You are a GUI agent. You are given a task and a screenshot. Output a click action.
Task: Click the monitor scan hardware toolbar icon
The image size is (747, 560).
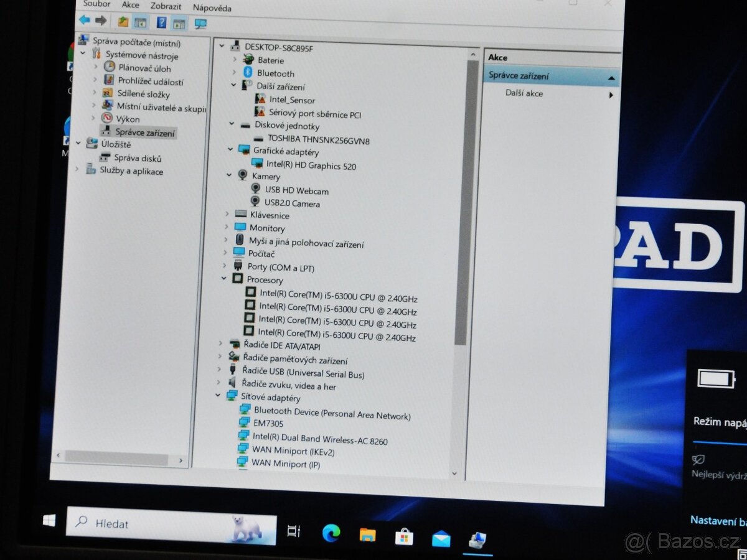pos(200,24)
